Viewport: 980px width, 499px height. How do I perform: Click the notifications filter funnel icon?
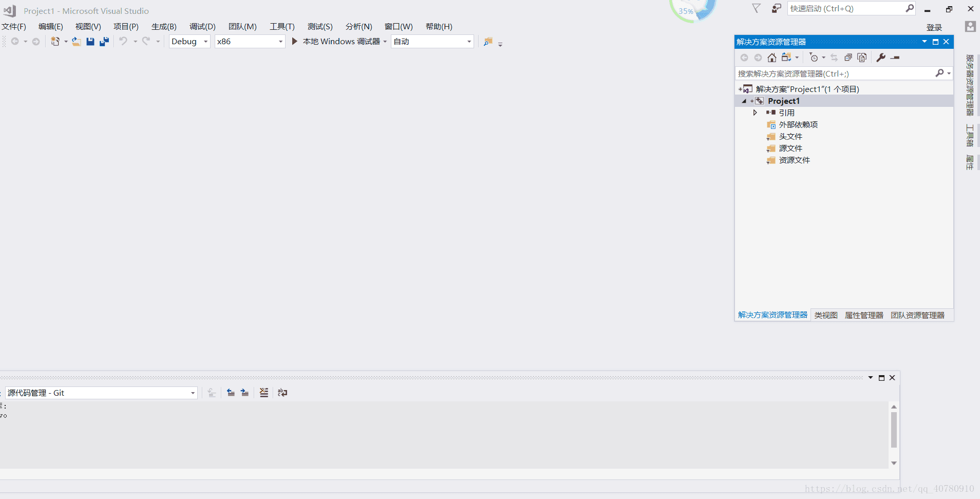point(757,8)
